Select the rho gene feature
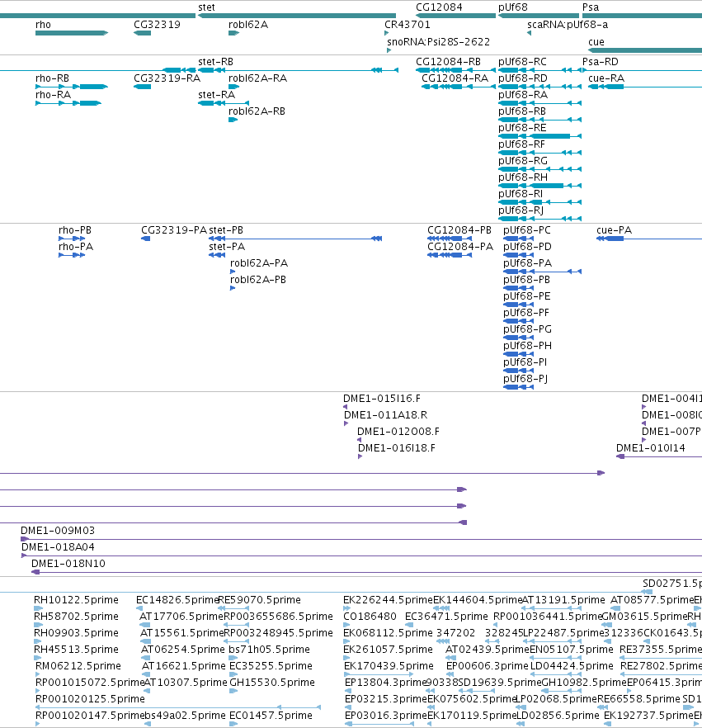This screenshot has height=728, width=702. point(72,33)
